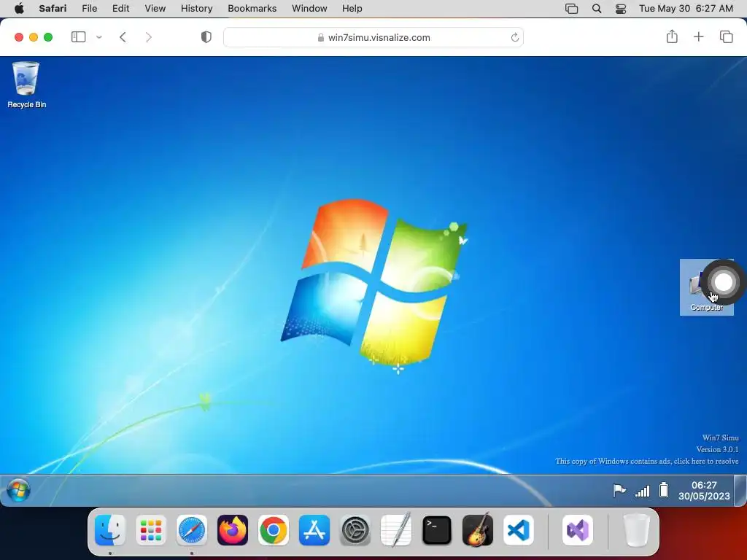Screen dimensions: 747x560
Task: Open the Windows 7 Start orb
Action: point(18,491)
